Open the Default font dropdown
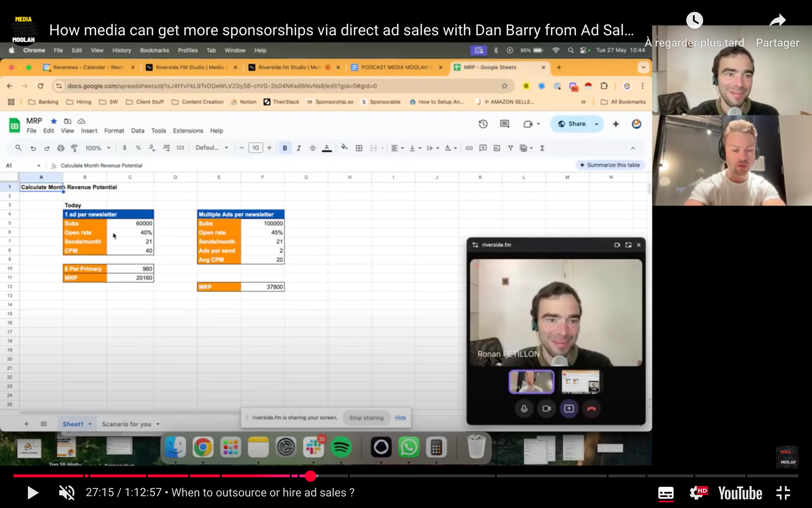Screen dimensions: 812x508 [212, 148]
